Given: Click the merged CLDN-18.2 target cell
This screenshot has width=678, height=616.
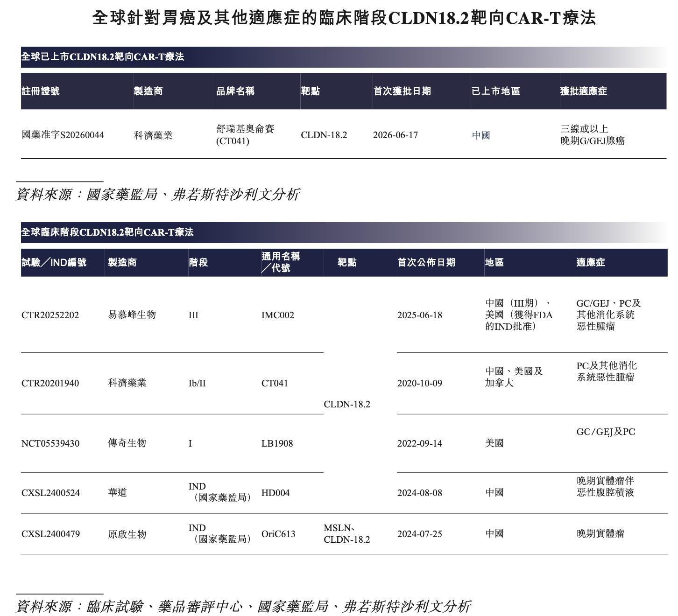Looking at the screenshot, I should (347, 404).
